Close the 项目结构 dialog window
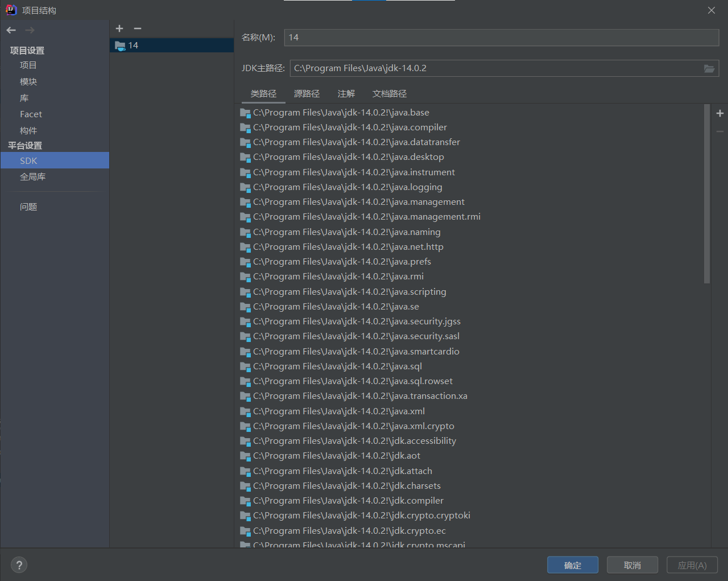 click(x=712, y=10)
